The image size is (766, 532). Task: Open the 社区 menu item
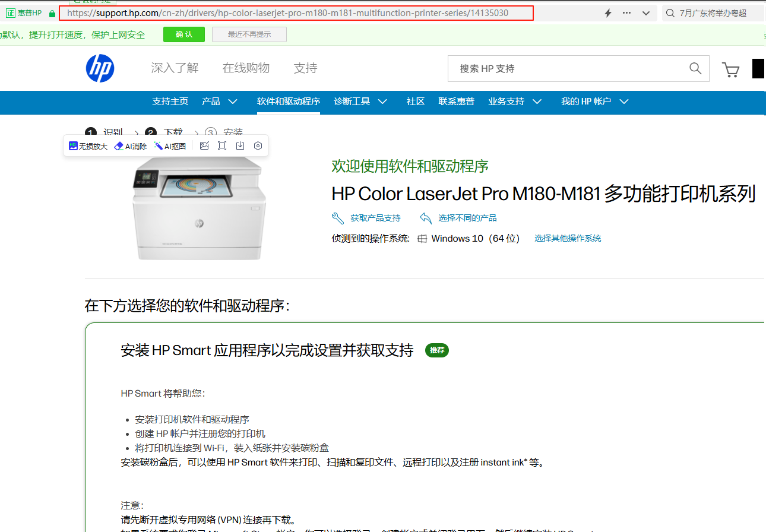pyautogui.click(x=416, y=102)
